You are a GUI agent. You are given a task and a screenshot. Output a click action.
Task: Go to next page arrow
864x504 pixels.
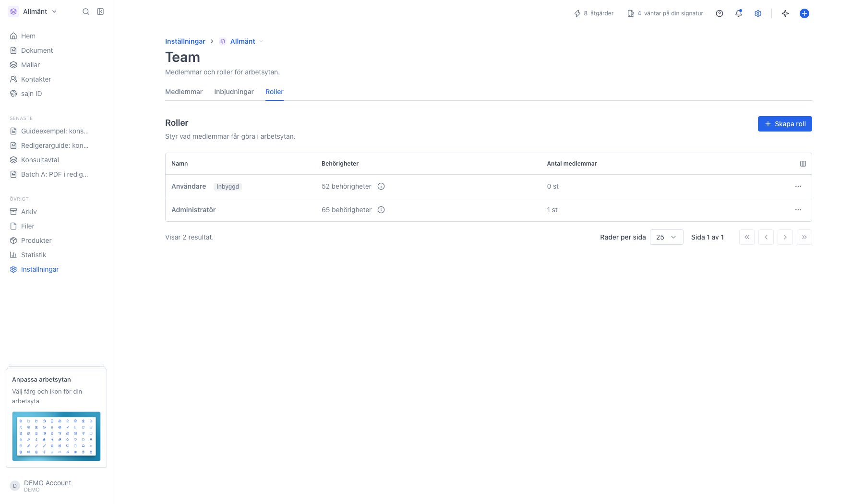tap(785, 237)
